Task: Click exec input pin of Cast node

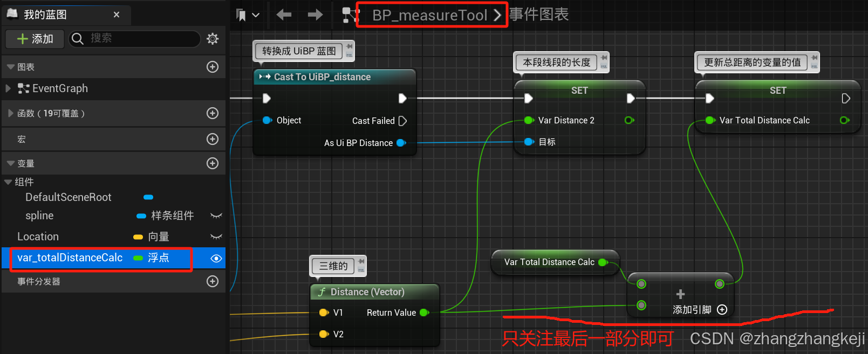Action: [266, 98]
